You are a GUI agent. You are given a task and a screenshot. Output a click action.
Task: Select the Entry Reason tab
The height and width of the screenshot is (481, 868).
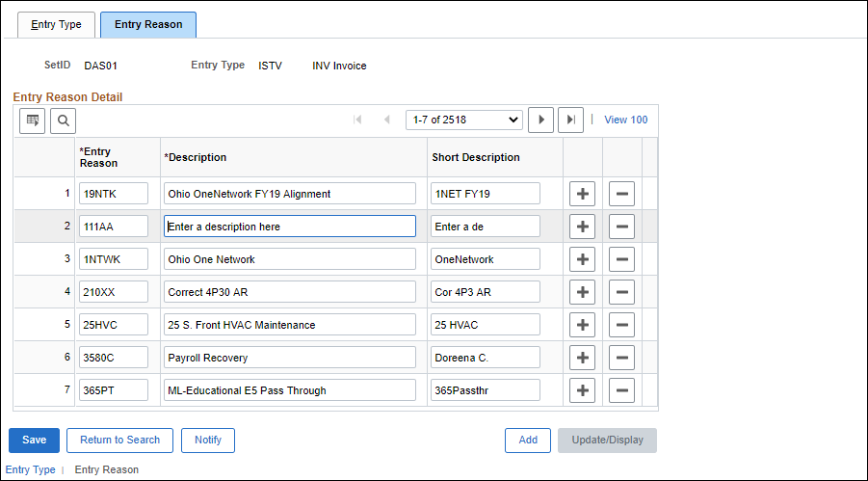pos(148,25)
